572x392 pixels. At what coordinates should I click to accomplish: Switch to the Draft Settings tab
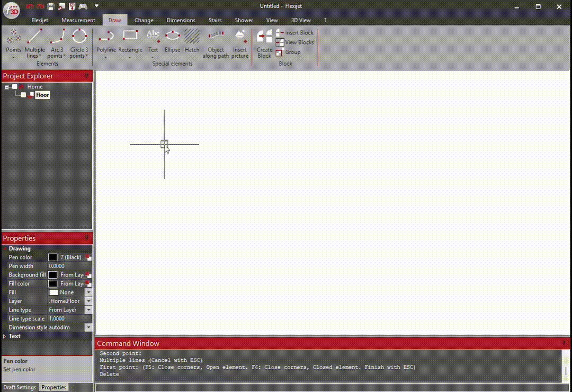tap(20, 387)
